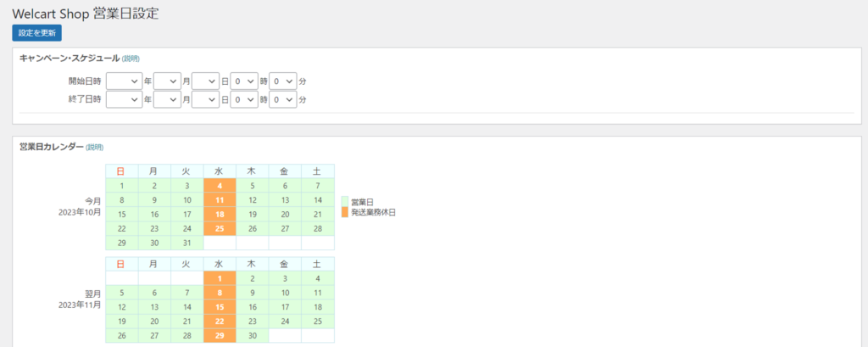This screenshot has height=347, width=868.
Task: Click the orange 発送業務休日 legend swatch
Action: [344, 212]
